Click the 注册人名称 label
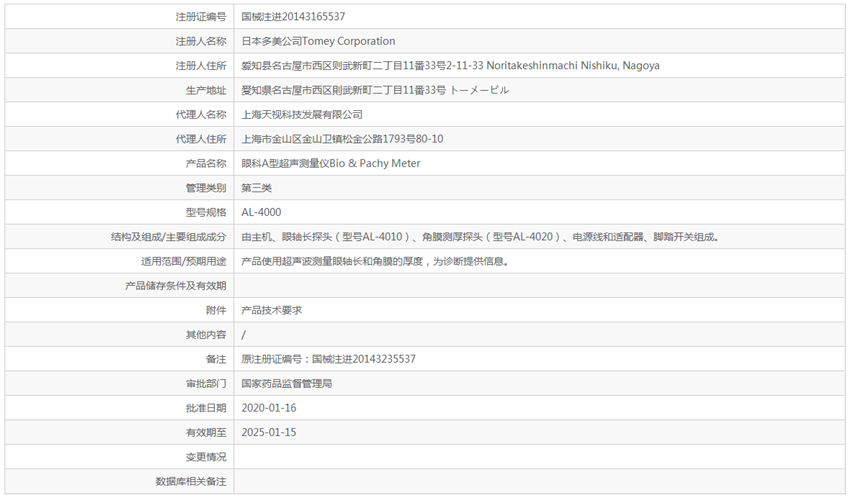 [x=201, y=41]
